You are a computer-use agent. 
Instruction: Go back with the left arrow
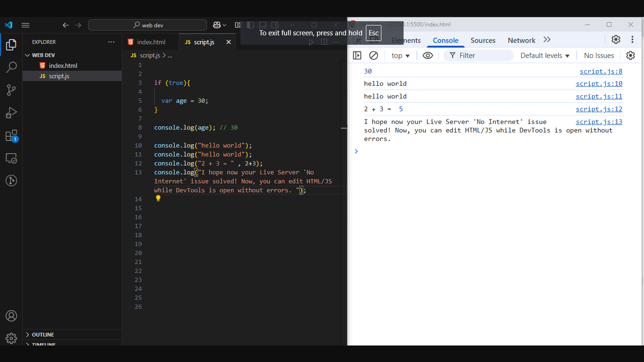pos(66,25)
